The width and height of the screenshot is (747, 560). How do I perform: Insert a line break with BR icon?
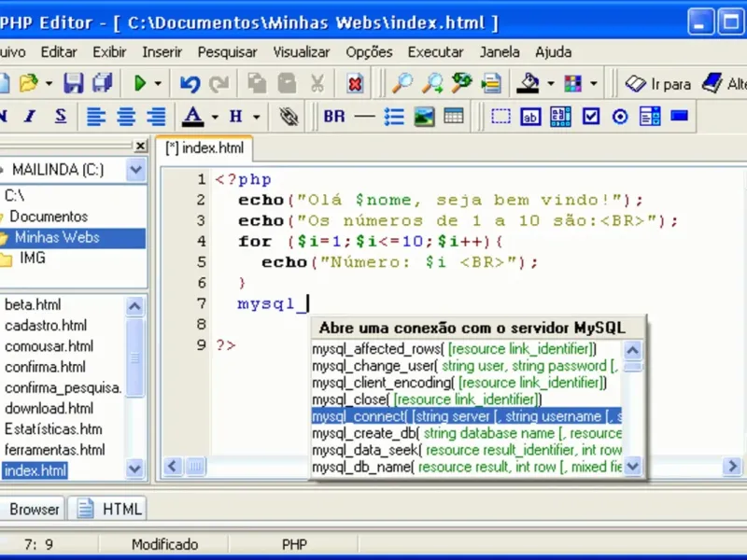(x=334, y=116)
